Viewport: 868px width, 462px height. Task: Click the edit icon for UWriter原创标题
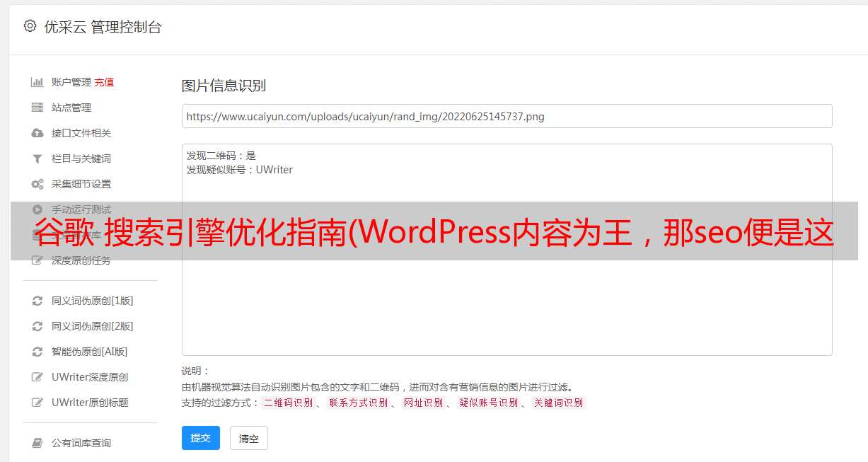click(x=37, y=403)
